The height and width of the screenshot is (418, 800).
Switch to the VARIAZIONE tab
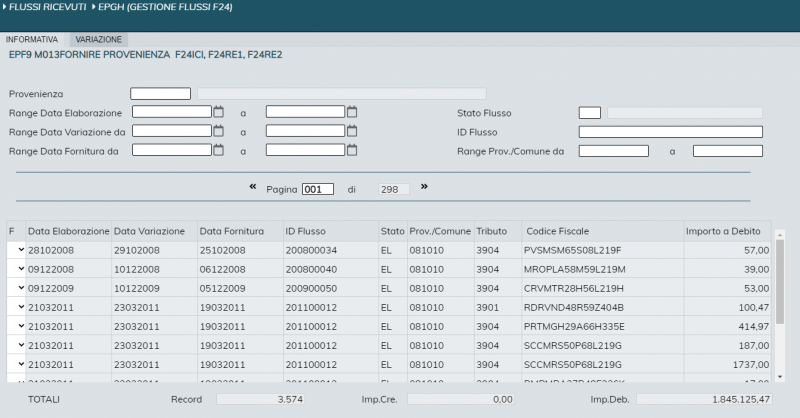click(98, 39)
